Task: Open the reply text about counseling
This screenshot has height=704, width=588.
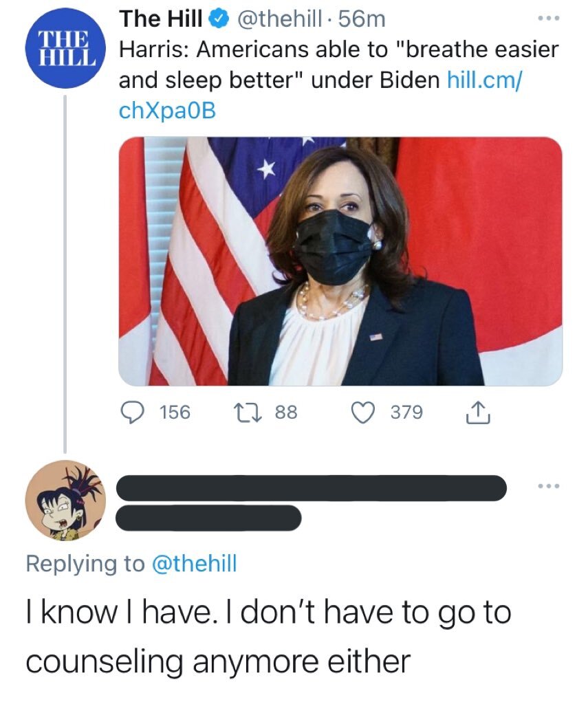Action: coord(268,636)
